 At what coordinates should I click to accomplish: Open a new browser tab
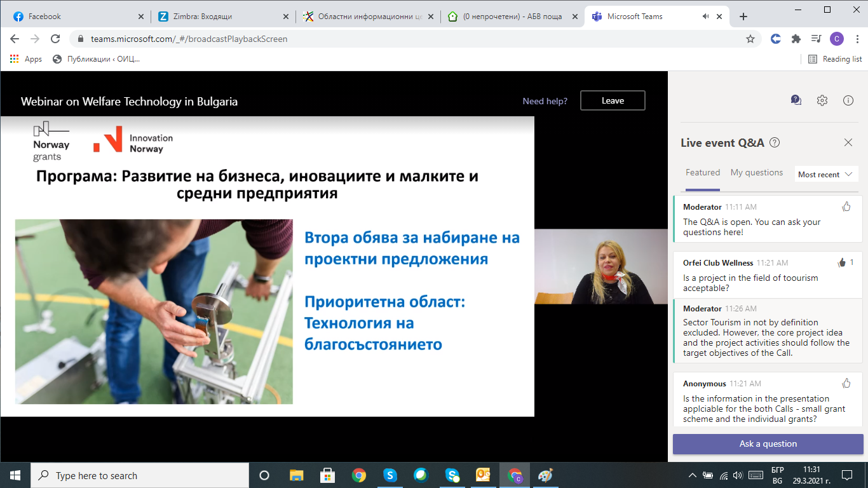[743, 17]
